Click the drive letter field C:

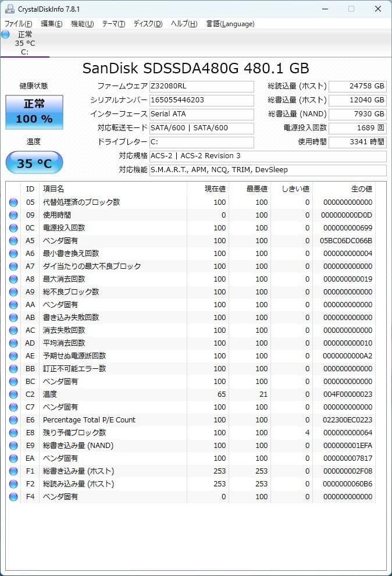[201, 142]
